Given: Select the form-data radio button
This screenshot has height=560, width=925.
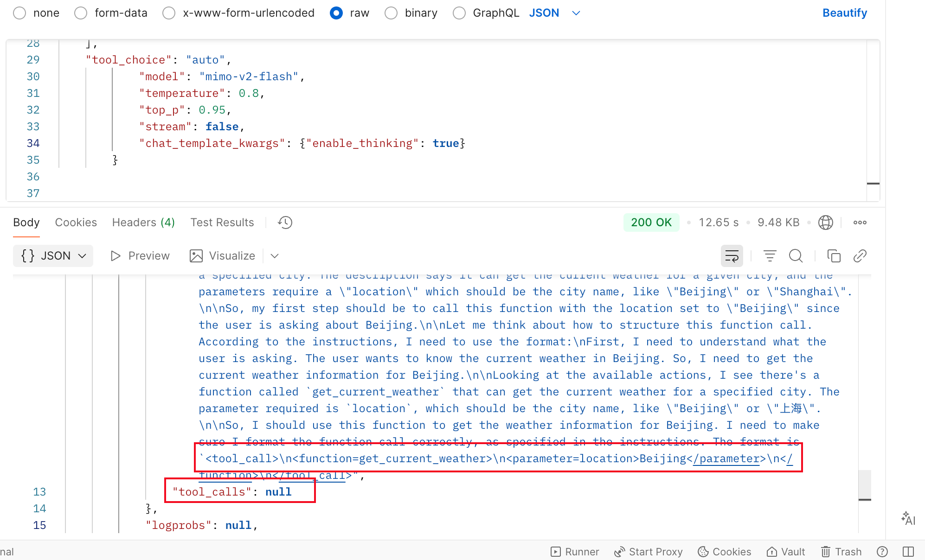Looking at the screenshot, I should coord(81,13).
